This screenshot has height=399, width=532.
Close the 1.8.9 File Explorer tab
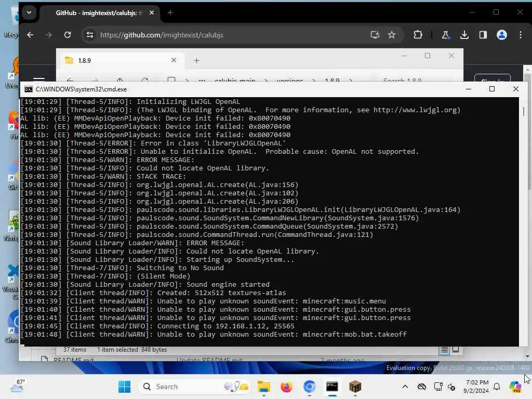click(174, 60)
